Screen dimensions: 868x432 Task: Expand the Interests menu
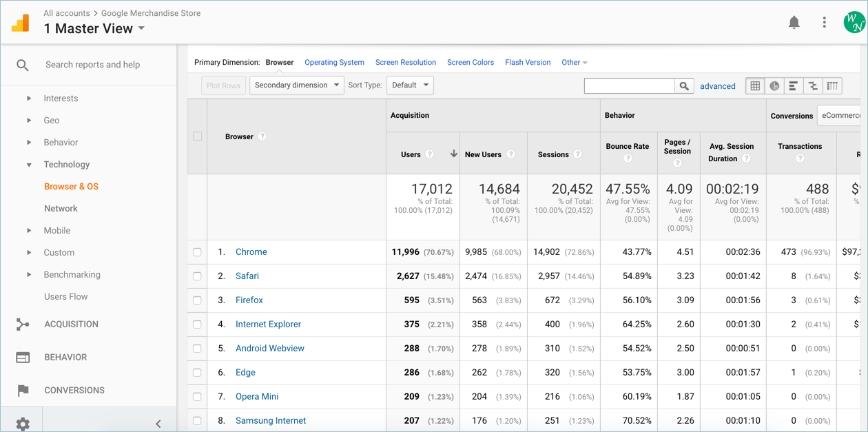tap(29, 99)
